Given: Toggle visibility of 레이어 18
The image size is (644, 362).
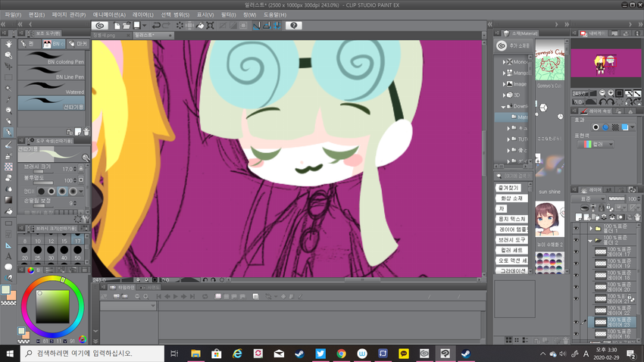Looking at the screenshot, I should 576,275.
